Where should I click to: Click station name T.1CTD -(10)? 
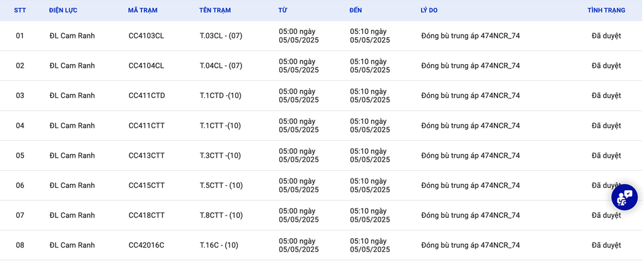220,96
